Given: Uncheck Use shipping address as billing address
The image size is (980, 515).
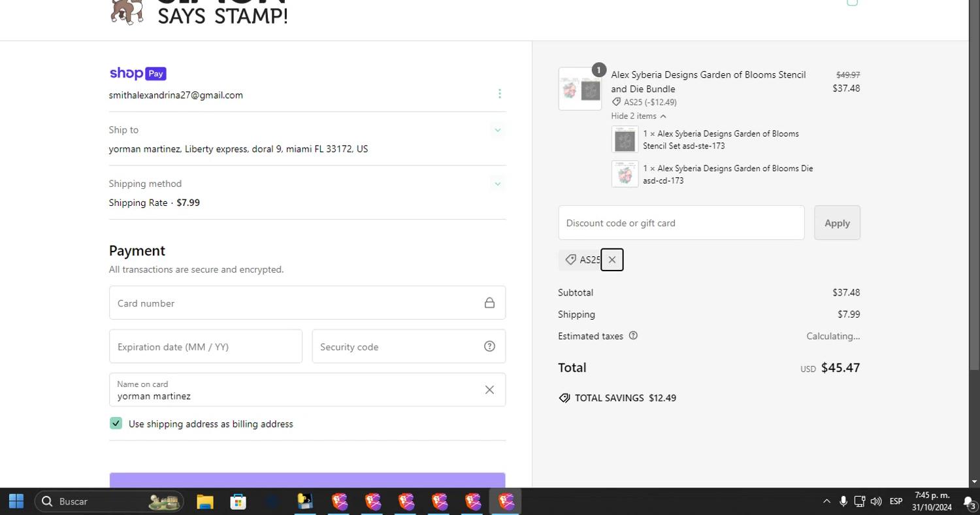Looking at the screenshot, I should tap(116, 424).
